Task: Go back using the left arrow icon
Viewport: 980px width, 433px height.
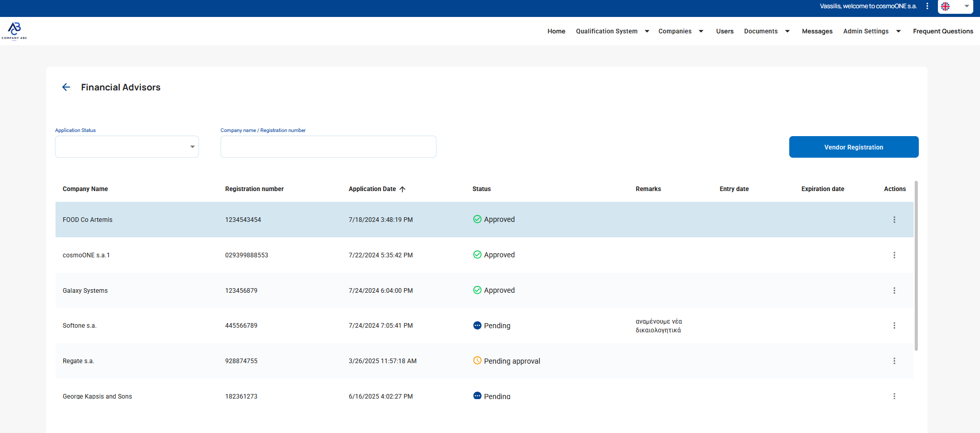Action: click(x=66, y=87)
